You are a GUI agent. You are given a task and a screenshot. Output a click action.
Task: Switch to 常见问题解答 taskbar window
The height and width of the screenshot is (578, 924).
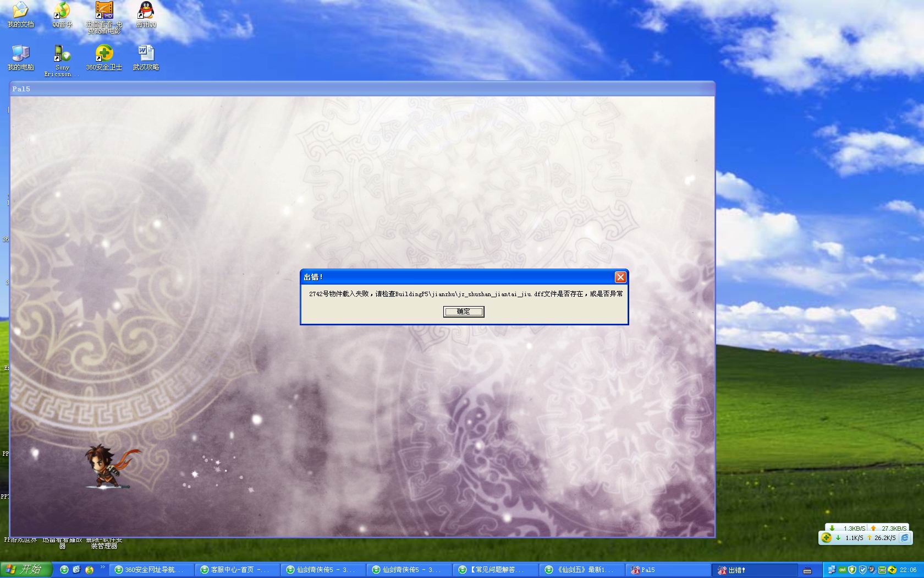tap(495, 570)
